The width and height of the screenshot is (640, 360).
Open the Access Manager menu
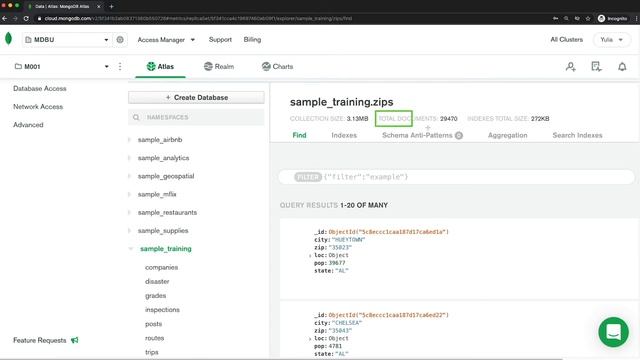pos(166,40)
